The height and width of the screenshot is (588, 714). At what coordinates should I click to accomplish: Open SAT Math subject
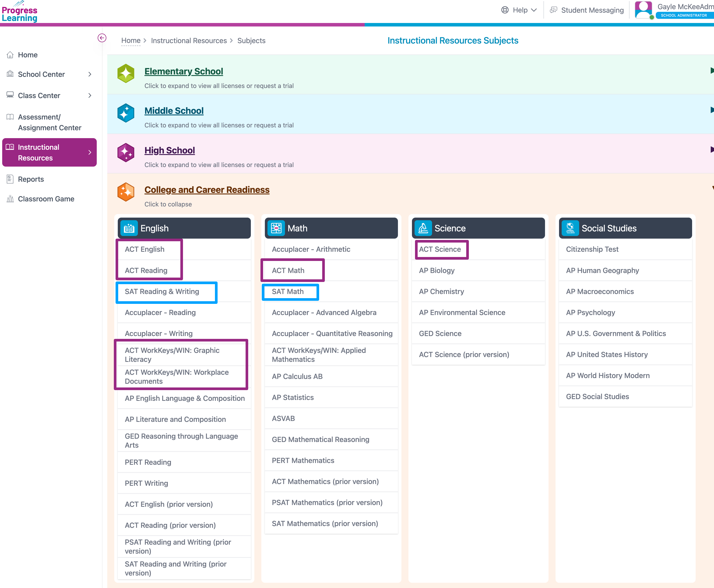tap(288, 292)
